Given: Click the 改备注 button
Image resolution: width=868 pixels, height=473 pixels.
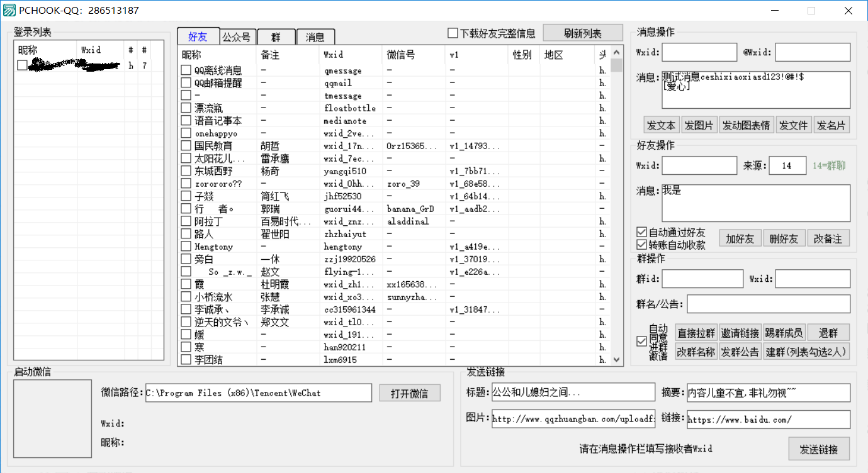Looking at the screenshot, I should pos(828,238).
